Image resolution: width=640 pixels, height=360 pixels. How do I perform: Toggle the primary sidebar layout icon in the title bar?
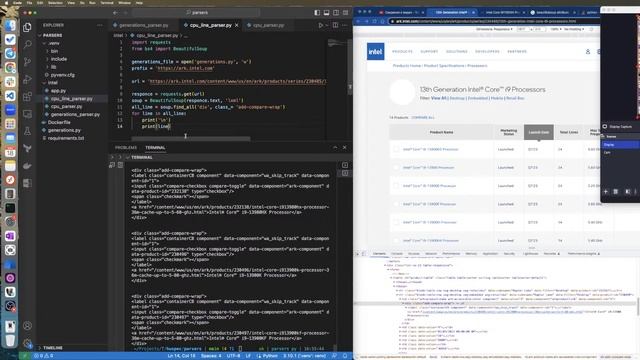point(317,13)
